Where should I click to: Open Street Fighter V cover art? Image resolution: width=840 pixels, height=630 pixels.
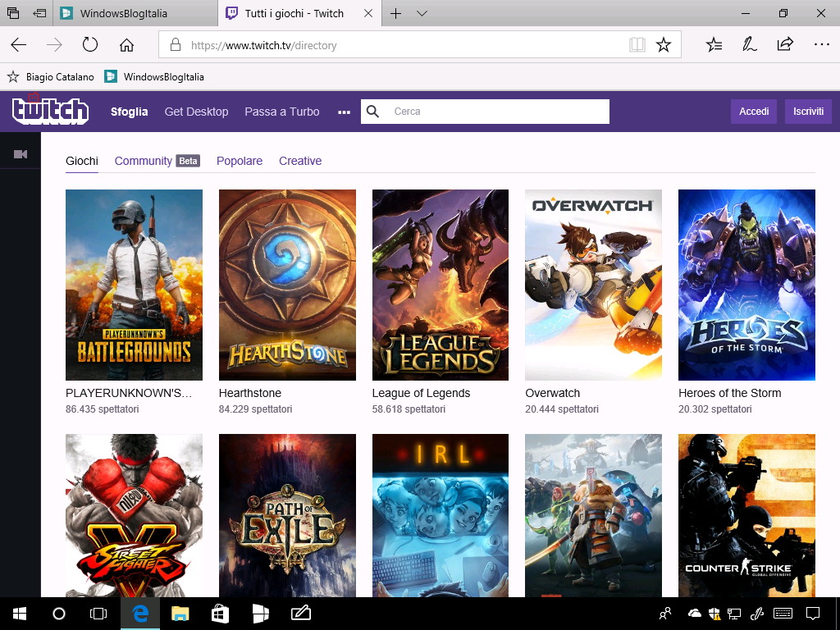134,515
